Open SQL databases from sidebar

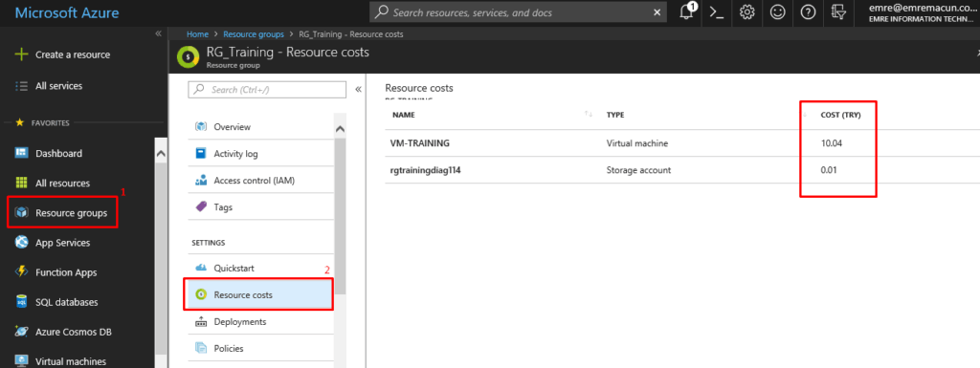(x=67, y=302)
